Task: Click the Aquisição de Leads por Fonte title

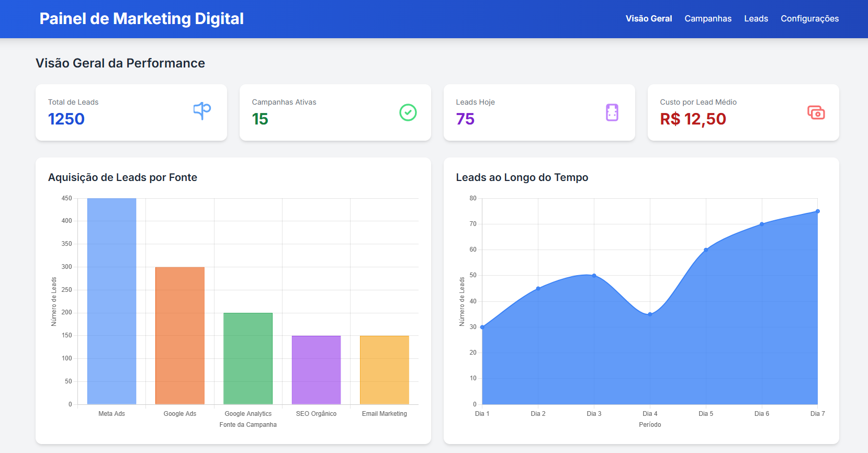Action: pyautogui.click(x=122, y=177)
